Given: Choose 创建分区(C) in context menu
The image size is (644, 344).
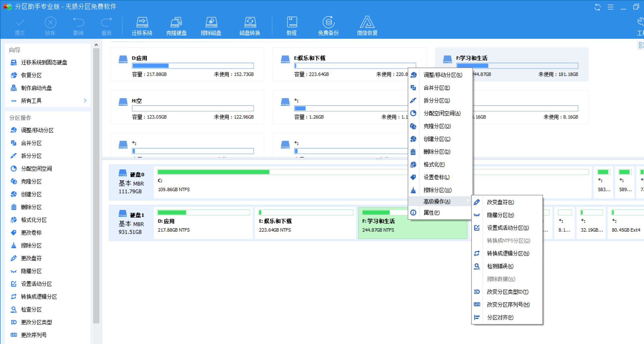Looking at the screenshot, I should pyautogui.click(x=440, y=139).
